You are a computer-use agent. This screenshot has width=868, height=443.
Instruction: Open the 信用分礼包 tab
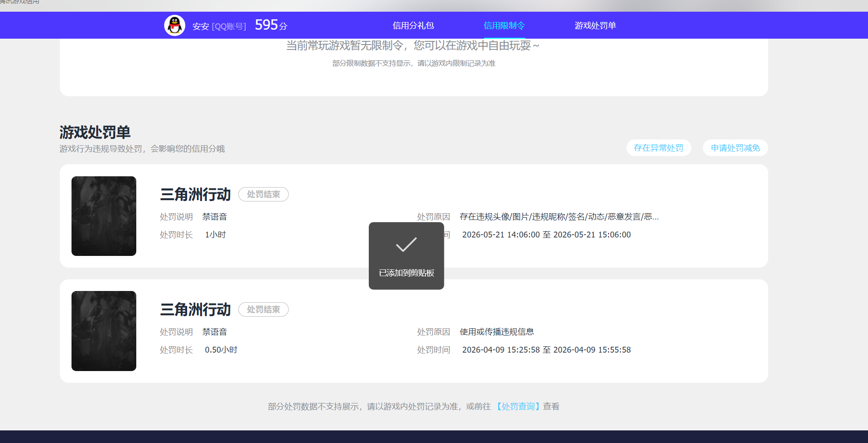(413, 26)
